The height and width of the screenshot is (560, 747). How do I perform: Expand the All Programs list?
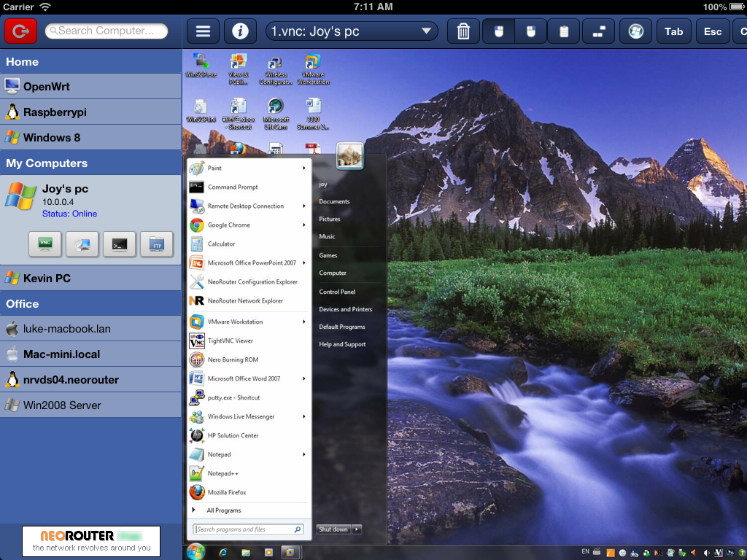pos(223,510)
